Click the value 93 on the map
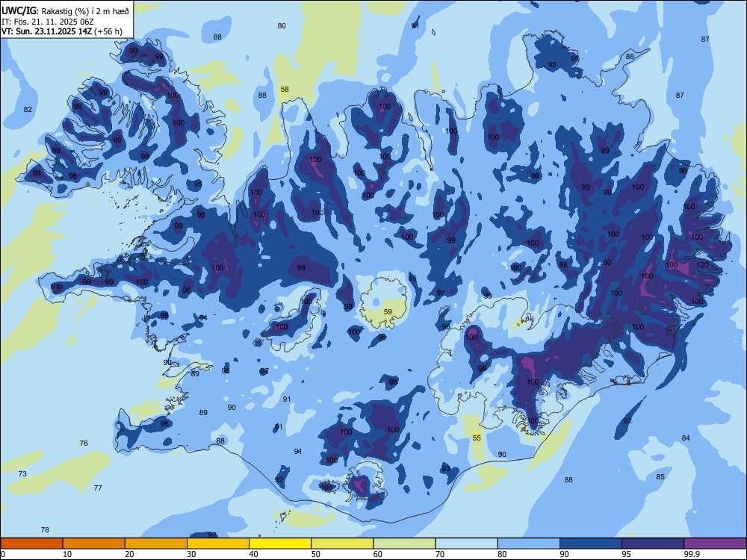Viewport: 747px width, 560px height. [x=446, y=469]
